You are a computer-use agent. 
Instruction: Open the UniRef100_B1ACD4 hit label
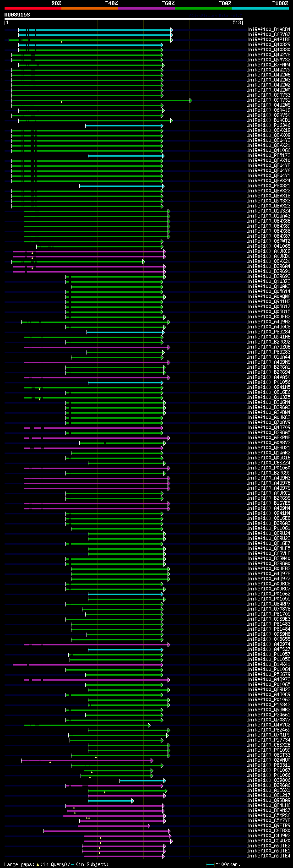pyautogui.click(x=268, y=30)
